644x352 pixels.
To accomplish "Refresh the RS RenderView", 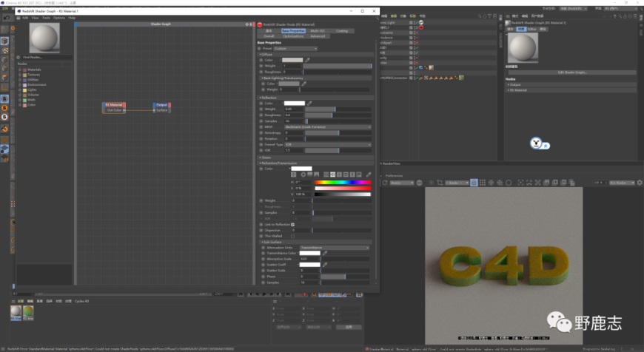I will (385, 183).
